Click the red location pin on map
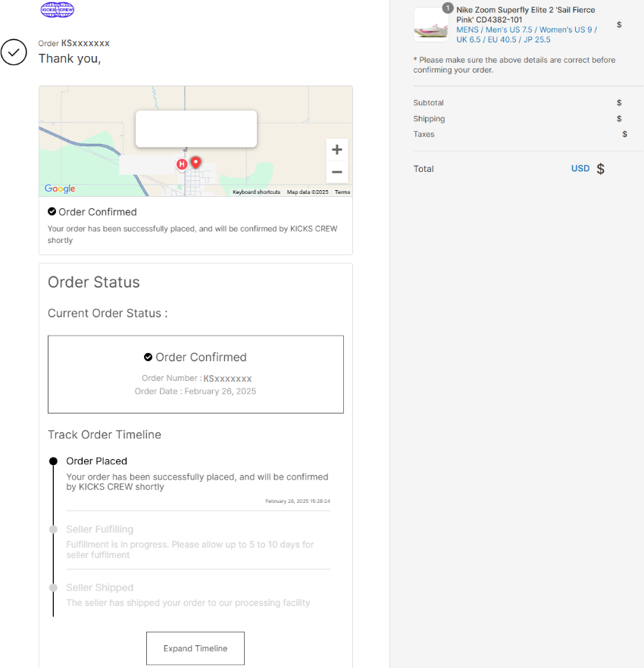The image size is (644, 668). 195,162
